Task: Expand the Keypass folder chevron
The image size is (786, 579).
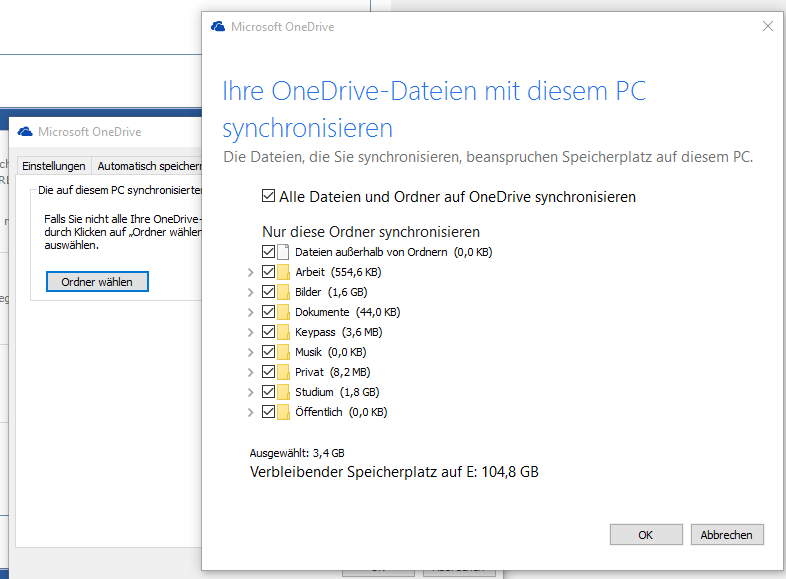Action: [x=251, y=332]
